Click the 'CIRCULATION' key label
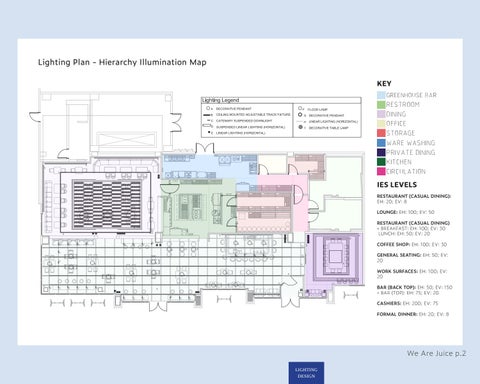This screenshot has height=384, width=480. [406, 171]
